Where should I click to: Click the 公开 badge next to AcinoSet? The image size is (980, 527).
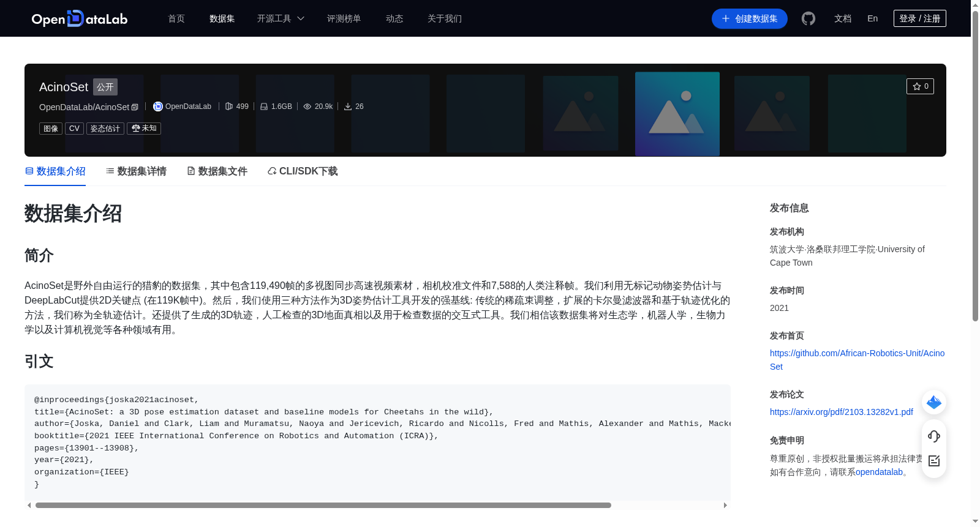pos(105,87)
